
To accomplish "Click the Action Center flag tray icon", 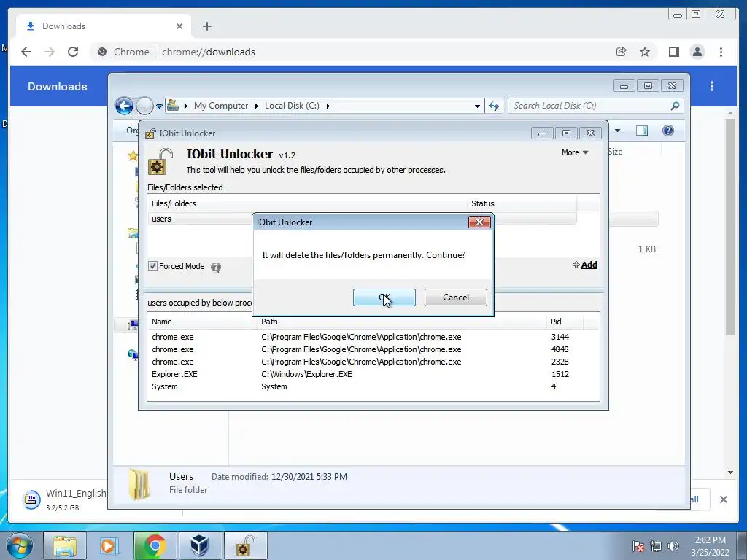I will tap(638, 546).
